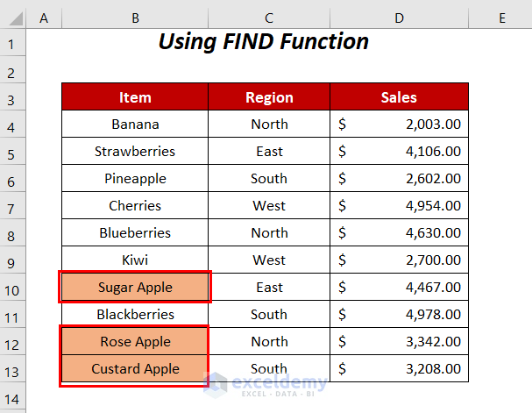Select the Blackberries cell
Screen dimensions: 532x413
(x=135, y=314)
